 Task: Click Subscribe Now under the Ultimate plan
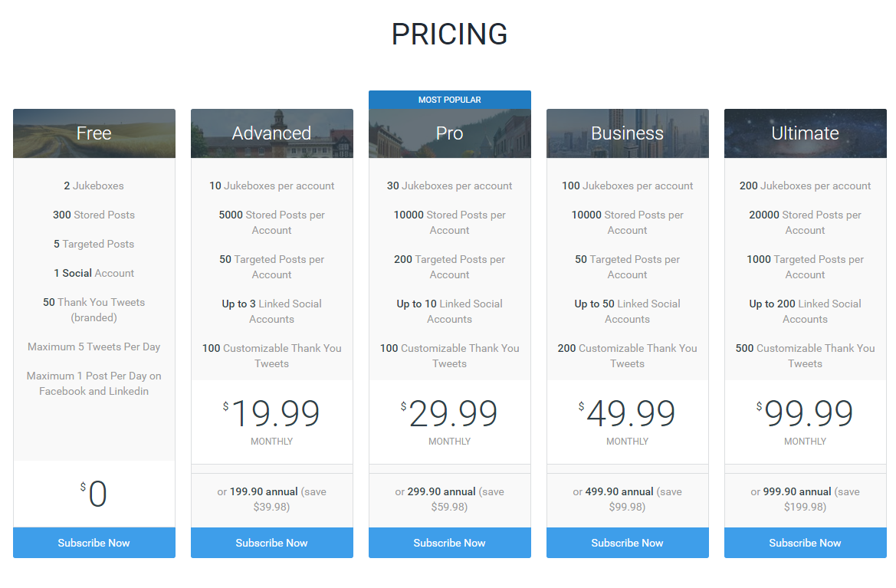805,542
